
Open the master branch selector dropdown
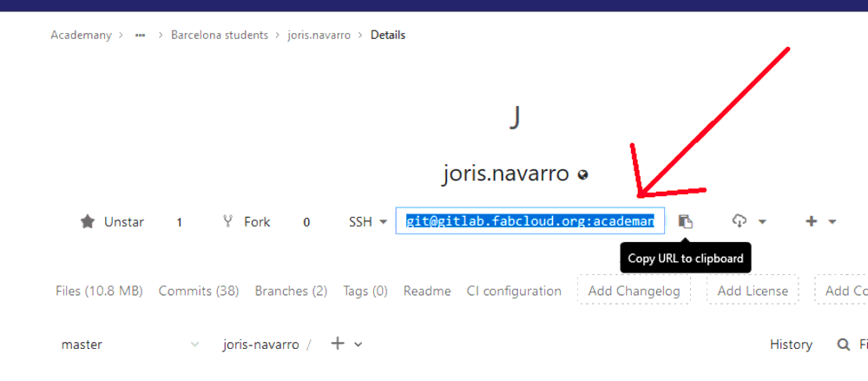130,345
